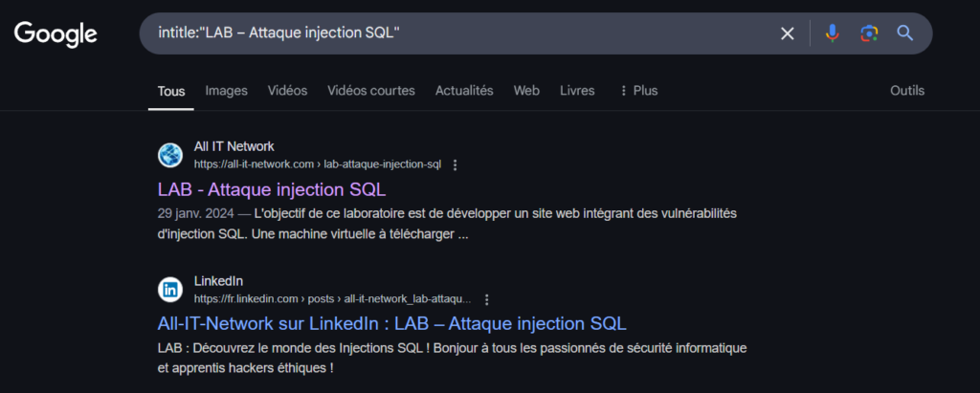
Task: Select the Vidéos courtes tab
Action: [x=371, y=91]
